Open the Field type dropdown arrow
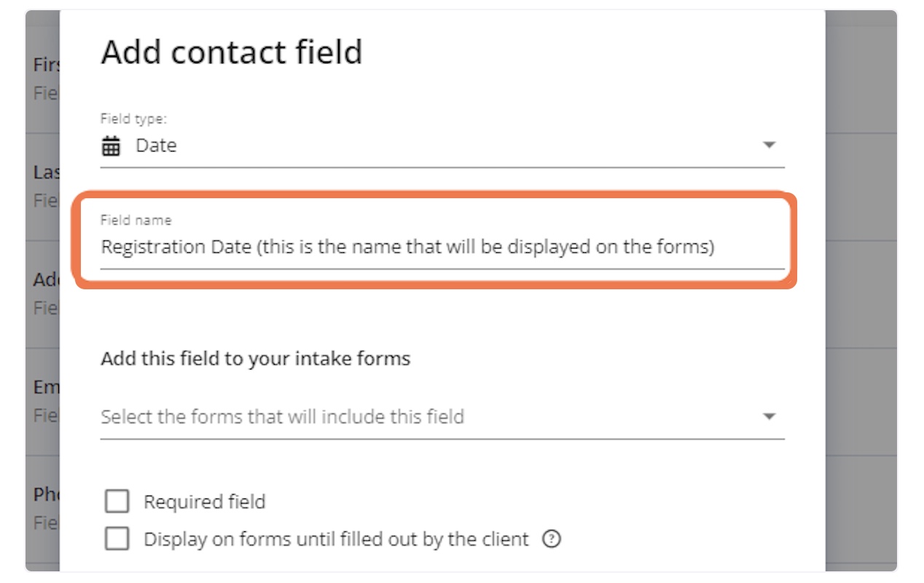 pyautogui.click(x=768, y=145)
